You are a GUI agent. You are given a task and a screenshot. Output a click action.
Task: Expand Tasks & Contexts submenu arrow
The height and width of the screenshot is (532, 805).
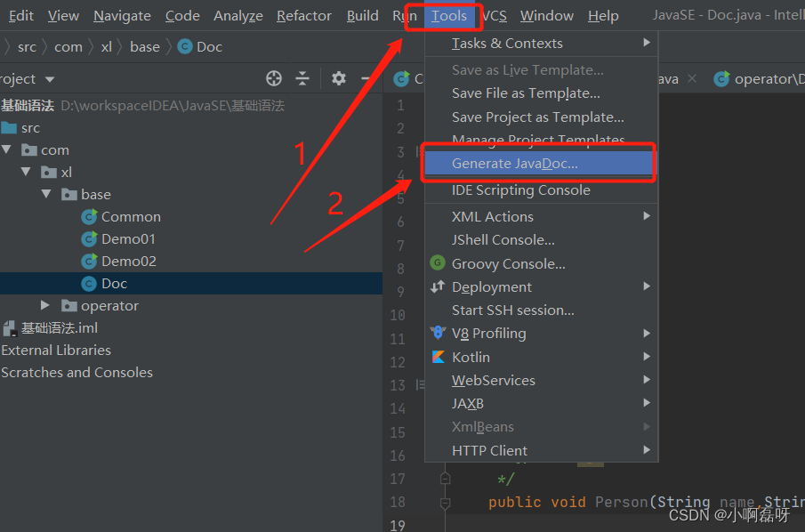[647, 43]
